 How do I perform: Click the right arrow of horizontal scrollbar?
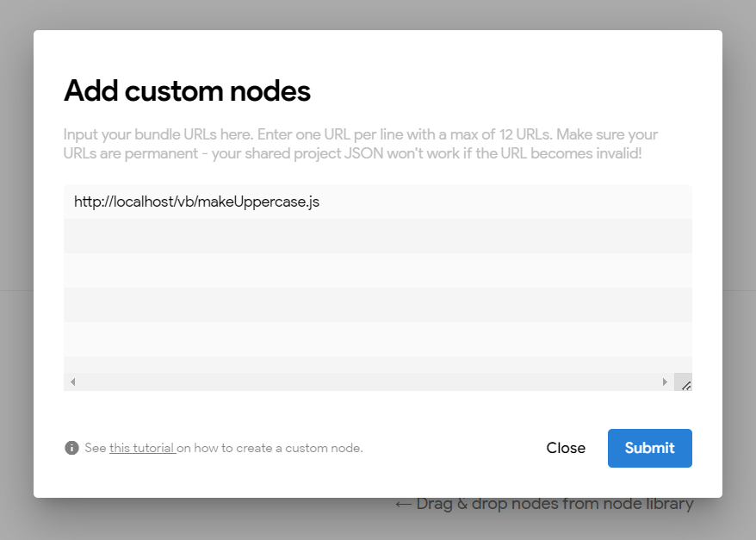click(x=665, y=382)
